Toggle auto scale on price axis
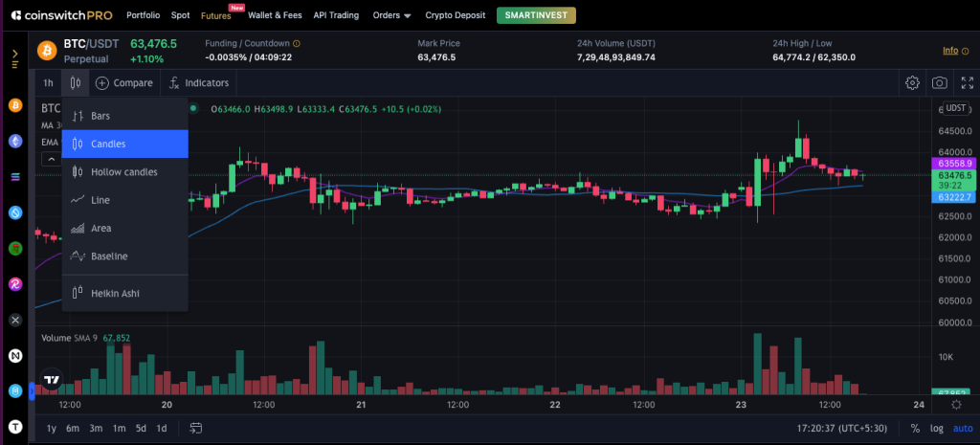This screenshot has width=980, height=445. coord(963,428)
